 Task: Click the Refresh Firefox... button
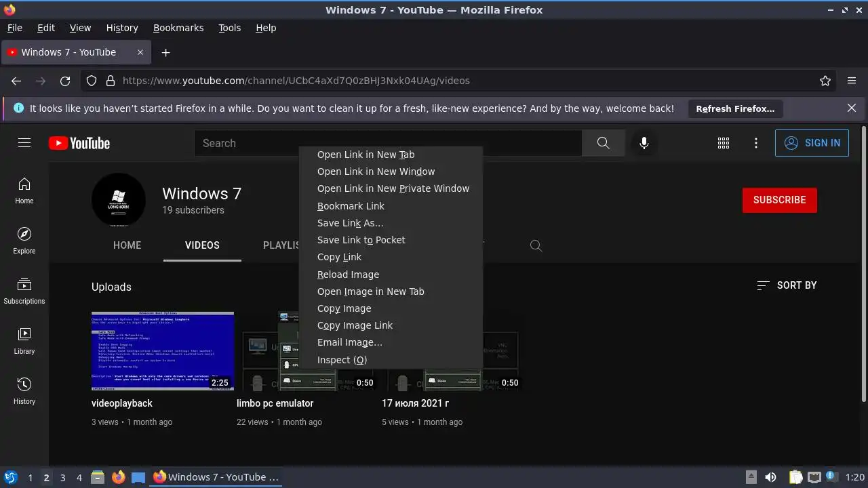click(735, 108)
